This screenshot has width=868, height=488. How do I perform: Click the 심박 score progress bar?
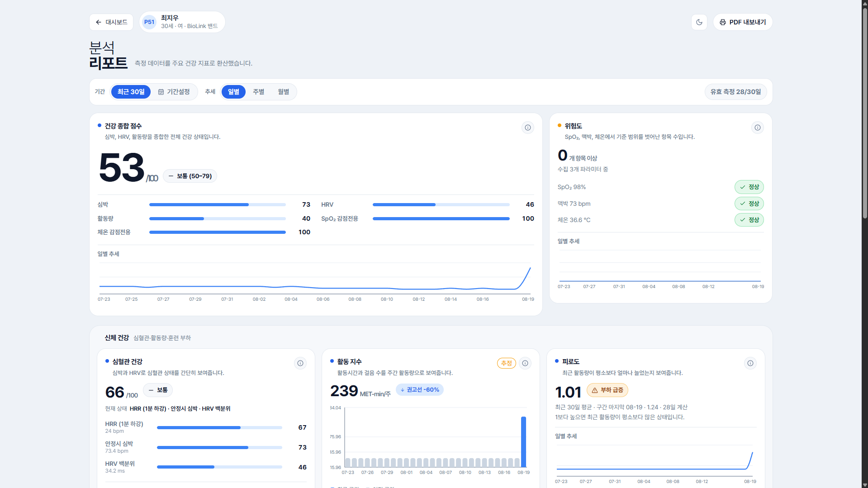(218, 205)
